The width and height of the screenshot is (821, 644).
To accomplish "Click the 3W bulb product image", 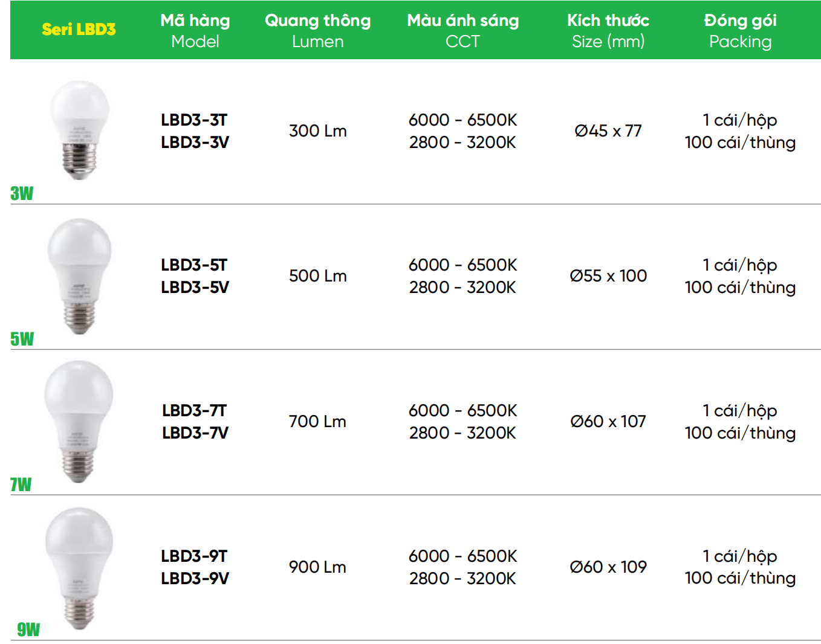I will coord(79,130).
